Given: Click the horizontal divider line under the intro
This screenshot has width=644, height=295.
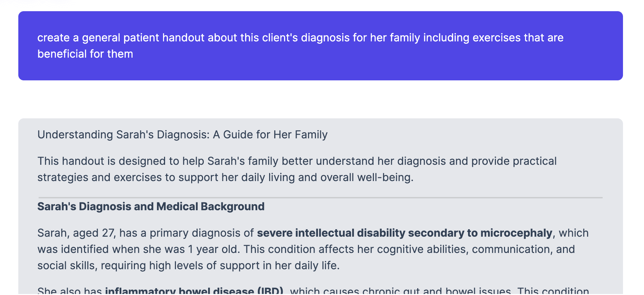Looking at the screenshot, I should pyautogui.click(x=320, y=197).
